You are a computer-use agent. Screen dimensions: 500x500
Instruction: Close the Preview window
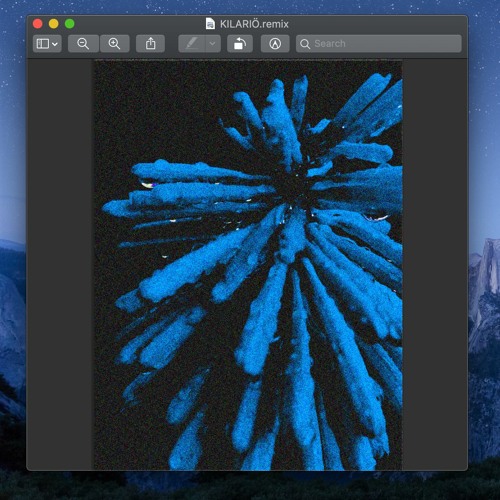pos(38,24)
